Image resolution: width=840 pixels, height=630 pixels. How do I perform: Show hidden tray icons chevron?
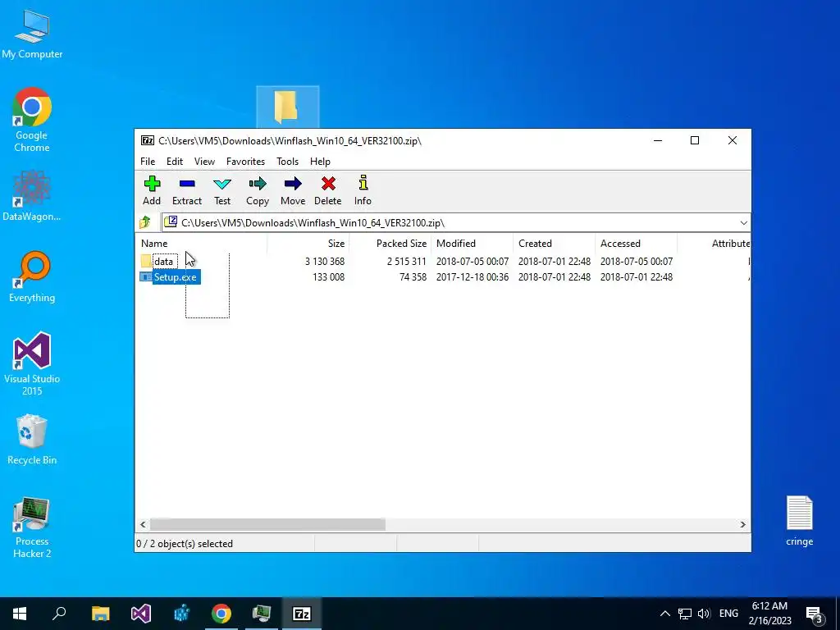(664, 614)
